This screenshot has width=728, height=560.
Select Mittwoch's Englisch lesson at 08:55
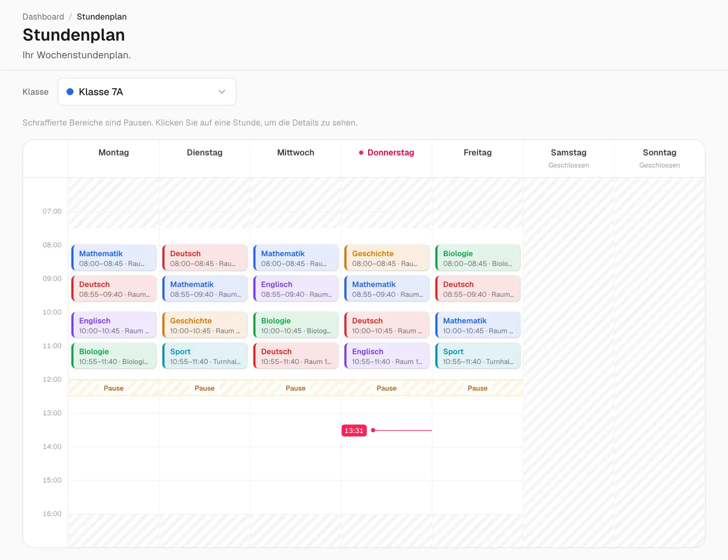pyautogui.click(x=296, y=288)
